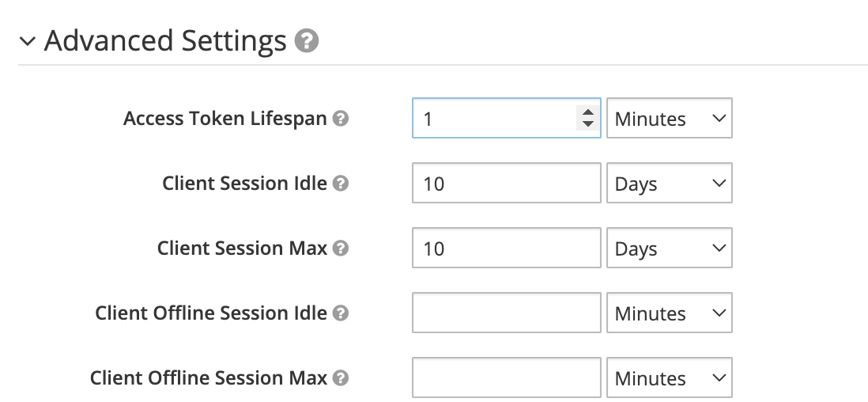This screenshot has width=868, height=402.
Task: Open Client Offline Session Idle unit dropdown
Action: (669, 313)
